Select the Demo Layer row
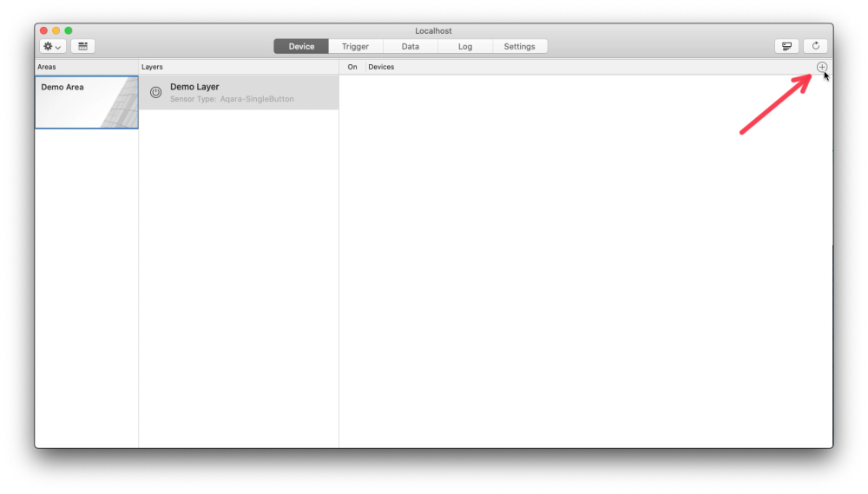868x494 pixels. pos(239,93)
